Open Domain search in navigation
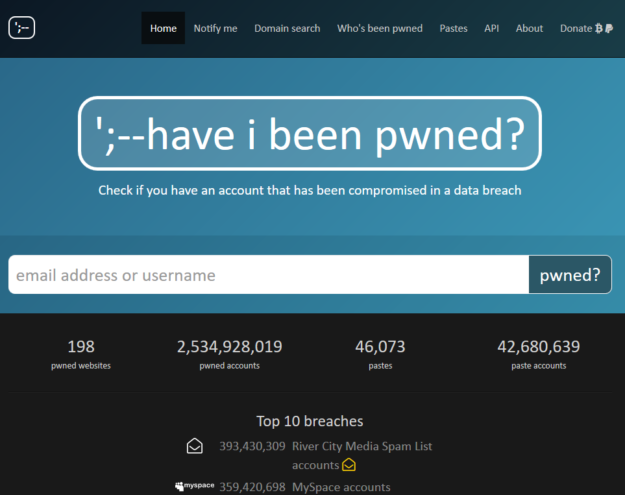625x495 pixels. (x=287, y=29)
